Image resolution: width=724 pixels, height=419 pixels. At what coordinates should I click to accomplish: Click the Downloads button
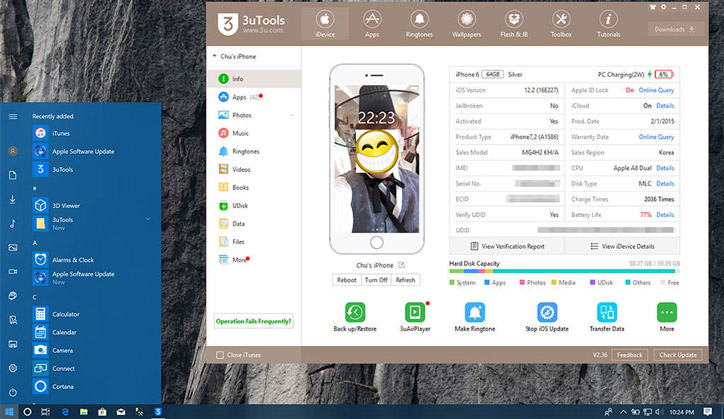coord(675,29)
